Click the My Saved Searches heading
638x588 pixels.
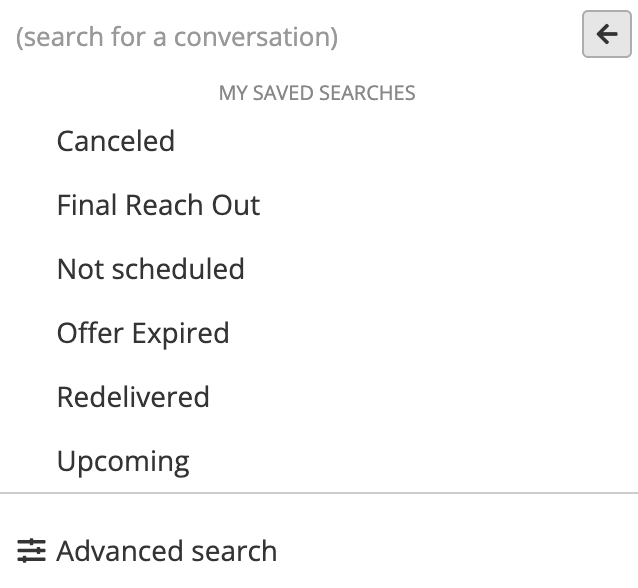coord(317,93)
